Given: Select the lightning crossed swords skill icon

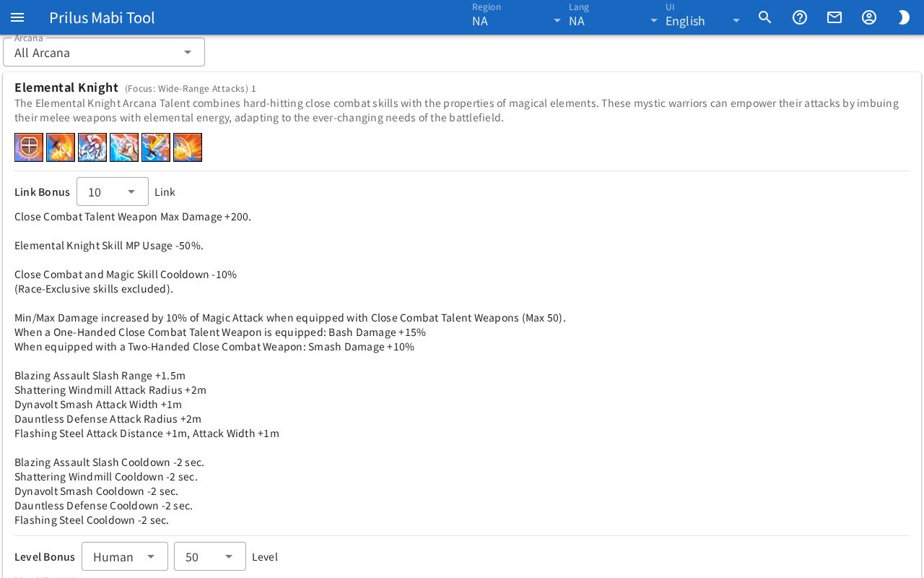Looking at the screenshot, I should (x=156, y=147).
